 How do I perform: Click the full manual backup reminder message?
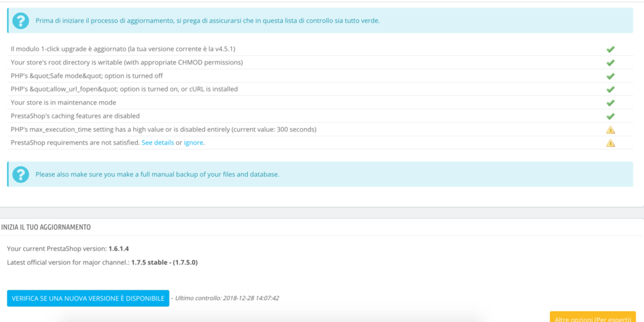pos(157,174)
